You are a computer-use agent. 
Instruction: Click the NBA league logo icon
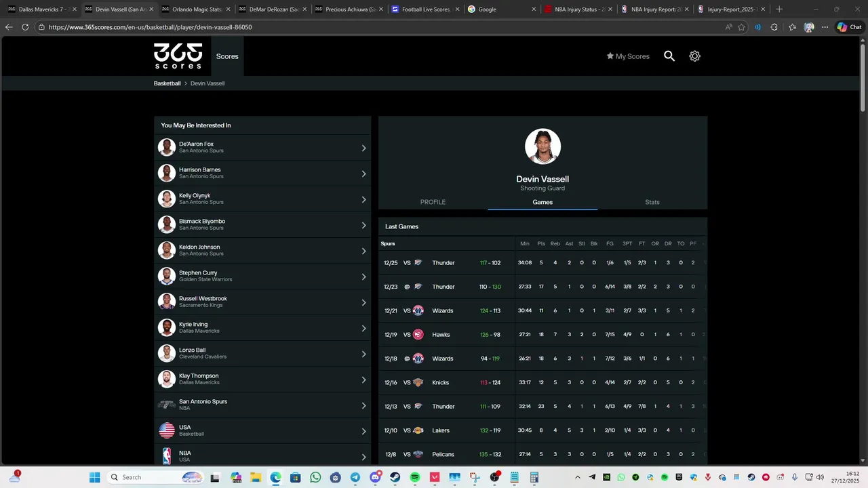click(x=167, y=456)
